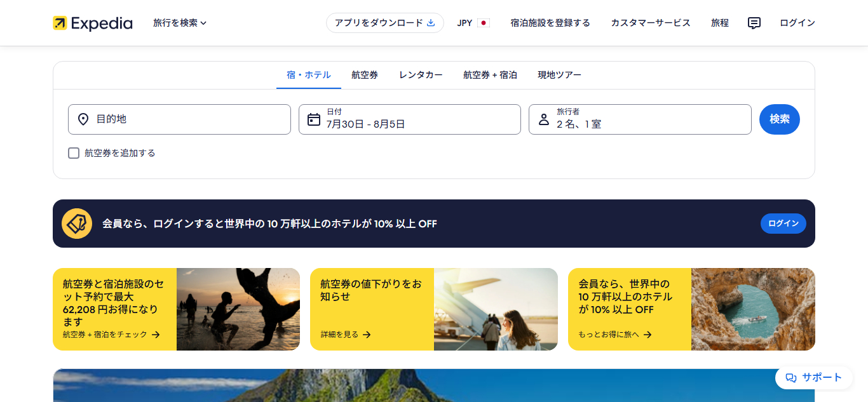Screen dimensions: 868x402
Task: Open 詳細を見る link
Action: (x=346, y=335)
